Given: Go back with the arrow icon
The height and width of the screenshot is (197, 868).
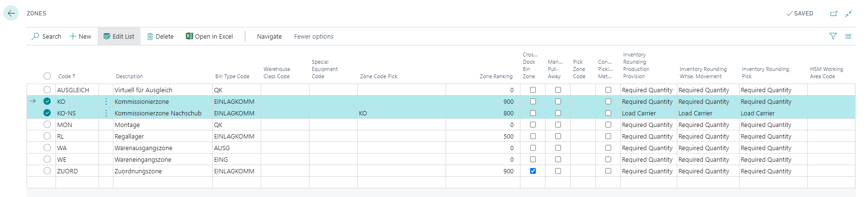Looking at the screenshot, I should point(11,14).
